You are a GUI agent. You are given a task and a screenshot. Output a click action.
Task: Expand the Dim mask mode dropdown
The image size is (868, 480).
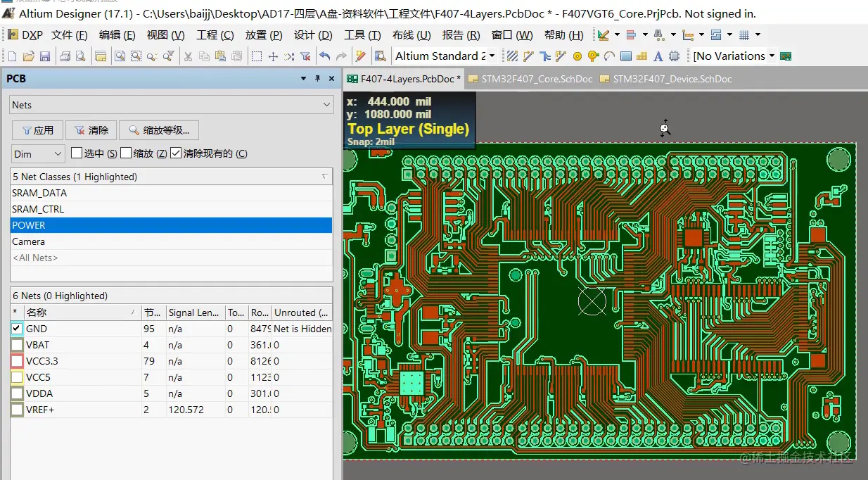click(39, 153)
